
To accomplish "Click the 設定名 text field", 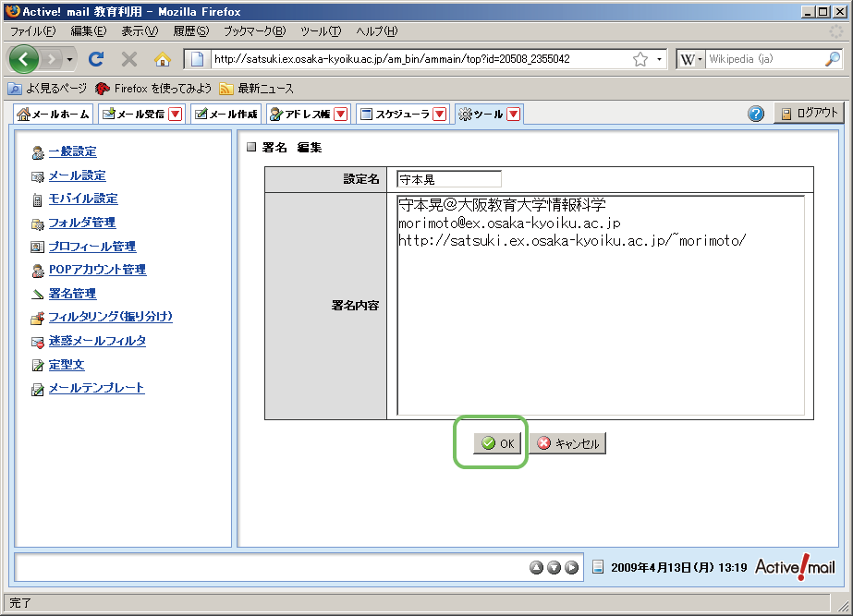I will tap(449, 179).
